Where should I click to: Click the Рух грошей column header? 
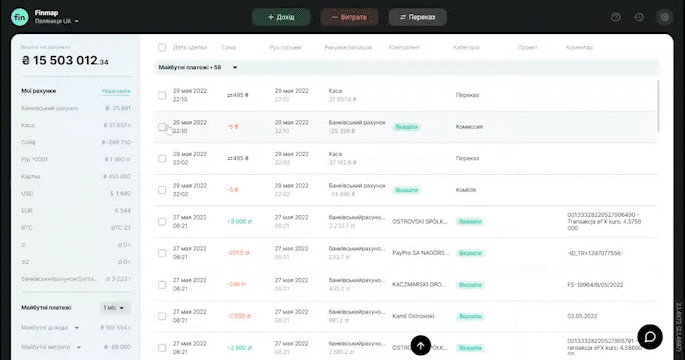coord(285,47)
